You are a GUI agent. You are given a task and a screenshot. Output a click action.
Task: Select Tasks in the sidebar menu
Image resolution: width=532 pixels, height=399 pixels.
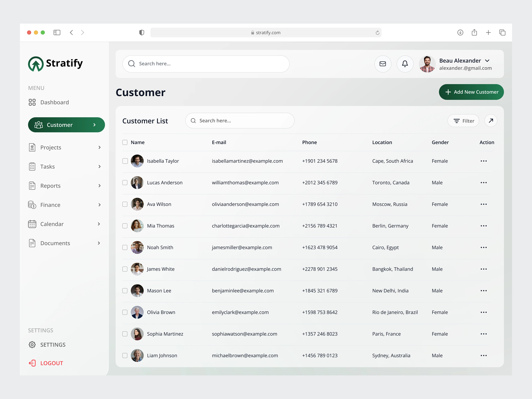(x=47, y=166)
